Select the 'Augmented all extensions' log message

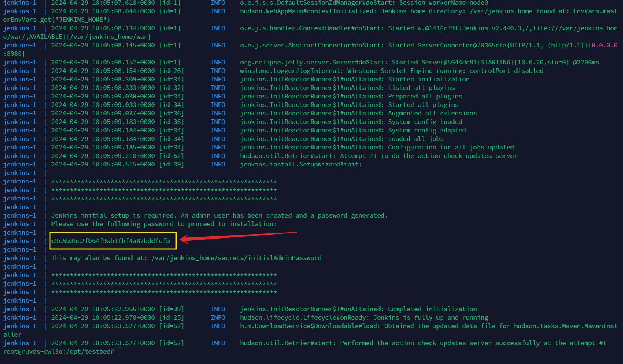(x=432, y=113)
